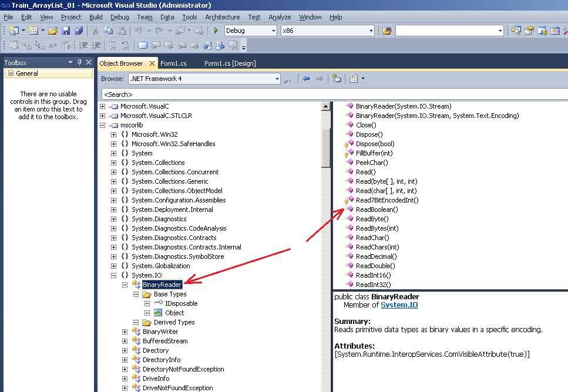Open the Toolbar Options overflow arrow
This screenshot has height=392, width=568.
pos(244,47)
